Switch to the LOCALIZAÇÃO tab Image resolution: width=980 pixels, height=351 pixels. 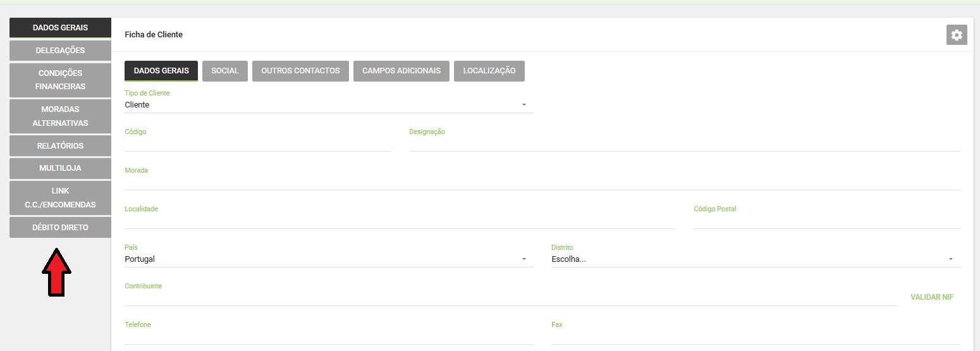tap(489, 71)
